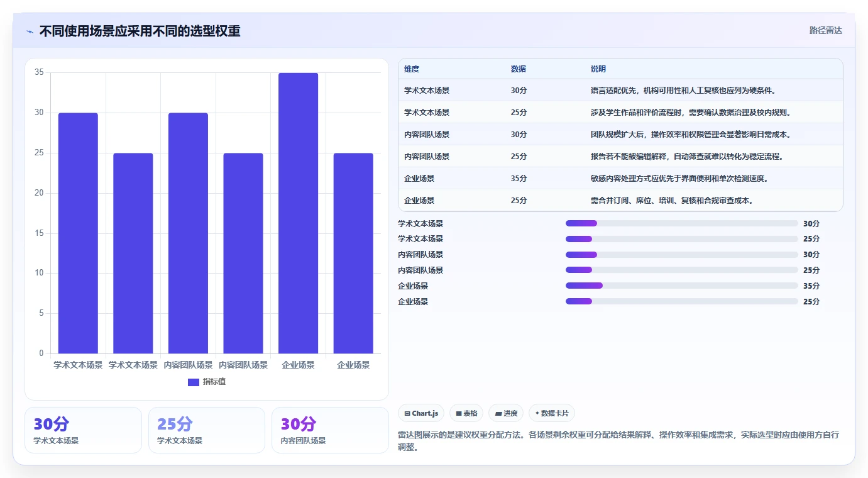Click the 学术文本场景 progress bar marked 30分
Screen dimensions: 868x478
coord(682,223)
